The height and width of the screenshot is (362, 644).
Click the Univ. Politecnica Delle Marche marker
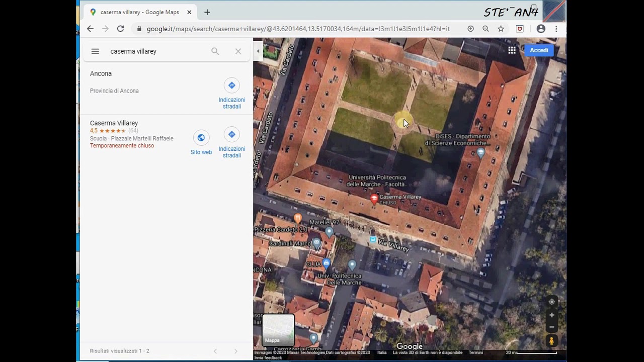352,265
